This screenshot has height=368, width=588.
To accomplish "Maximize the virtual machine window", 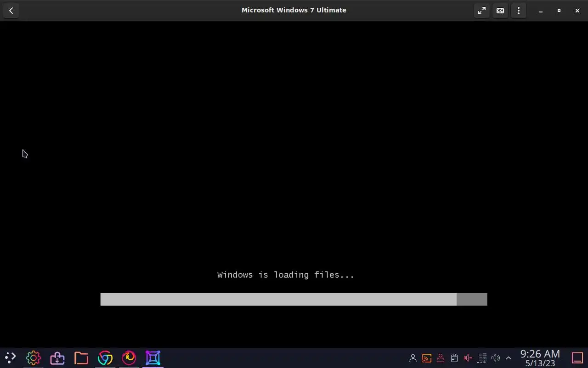I will pos(559,11).
